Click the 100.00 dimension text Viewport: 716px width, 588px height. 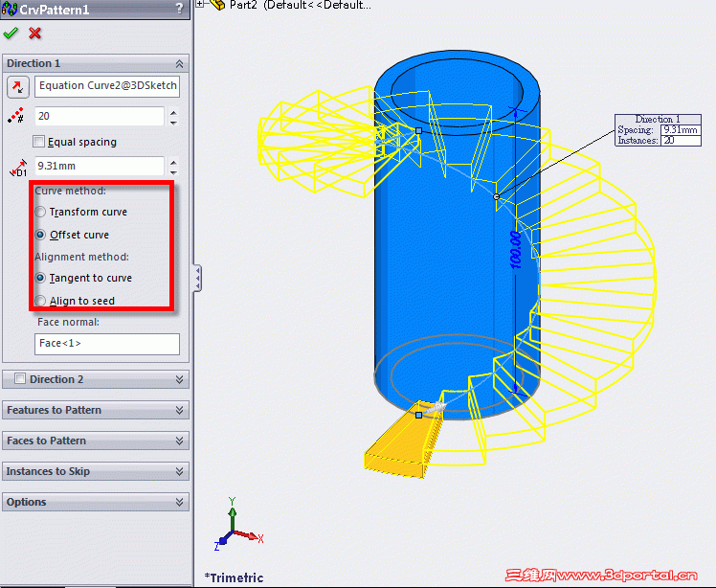pos(516,249)
